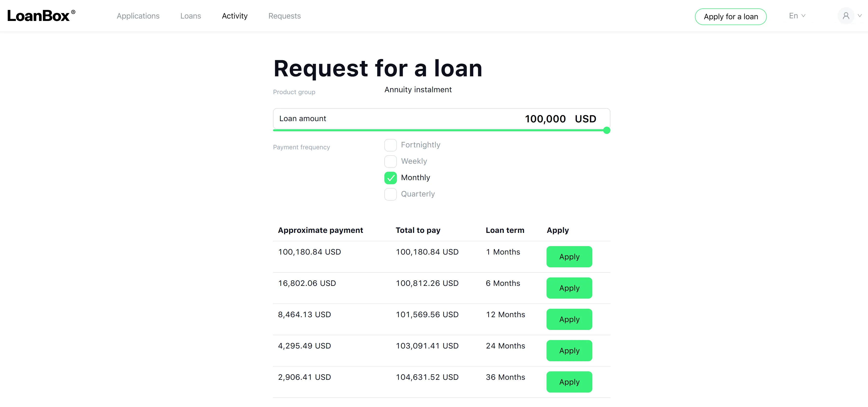Go to the Applications tab

(x=138, y=16)
